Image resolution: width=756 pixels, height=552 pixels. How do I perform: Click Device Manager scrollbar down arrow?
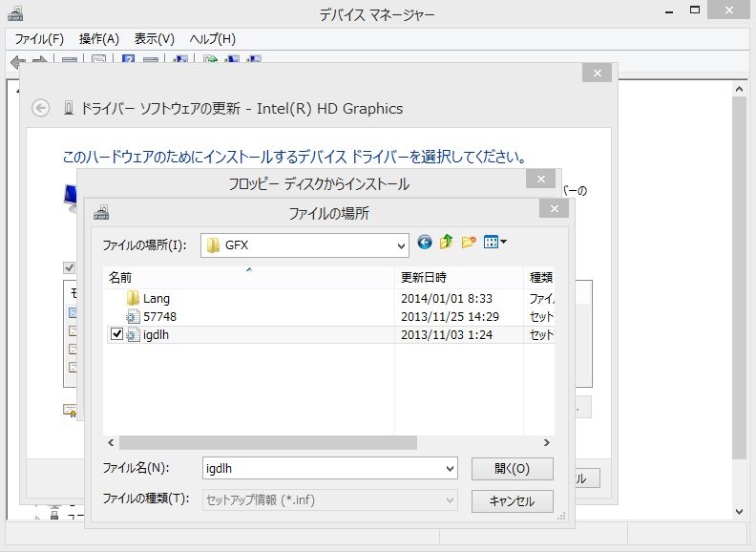coord(739,512)
